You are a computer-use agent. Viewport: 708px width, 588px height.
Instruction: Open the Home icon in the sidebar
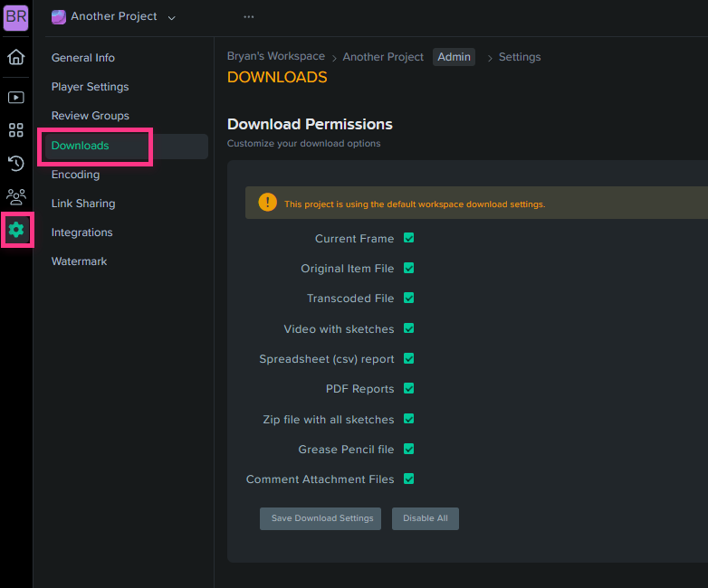pyautogui.click(x=15, y=57)
